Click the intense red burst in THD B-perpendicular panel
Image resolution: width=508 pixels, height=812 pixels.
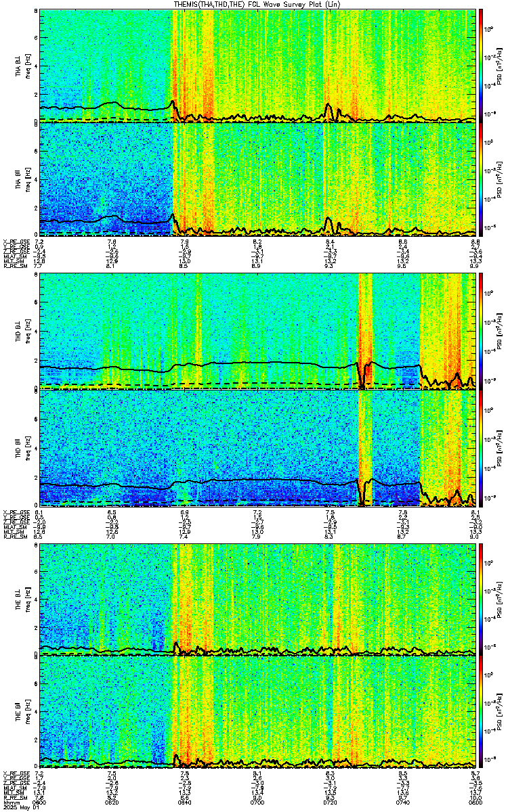pyautogui.click(x=365, y=330)
